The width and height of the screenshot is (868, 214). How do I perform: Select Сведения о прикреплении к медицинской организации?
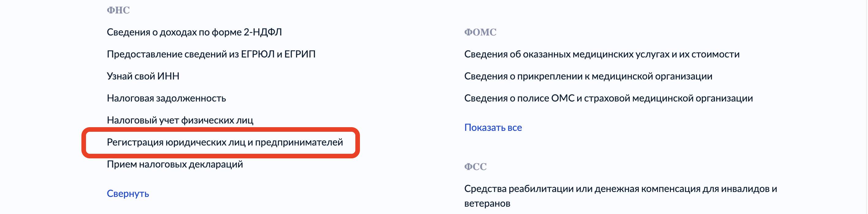pyautogui.click(x=588, y=76)
